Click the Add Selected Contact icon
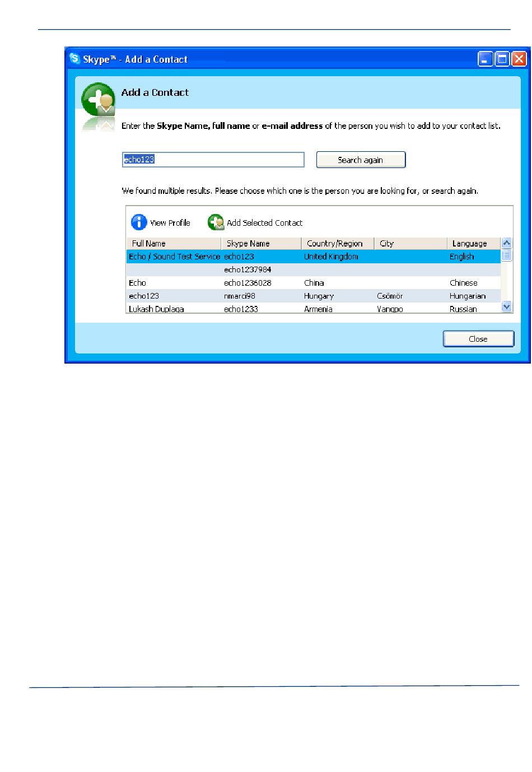532x772 pixels. coord(216,222)
